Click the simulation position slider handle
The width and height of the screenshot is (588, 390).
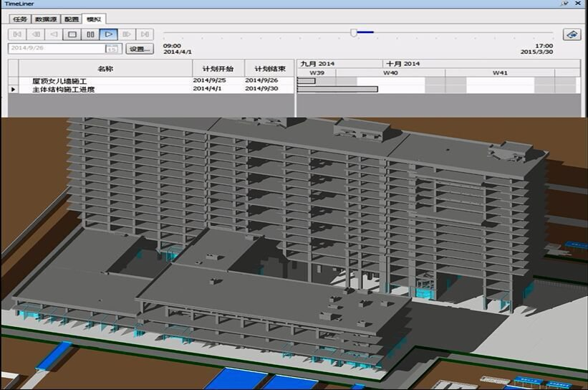(x=354, y=33)
